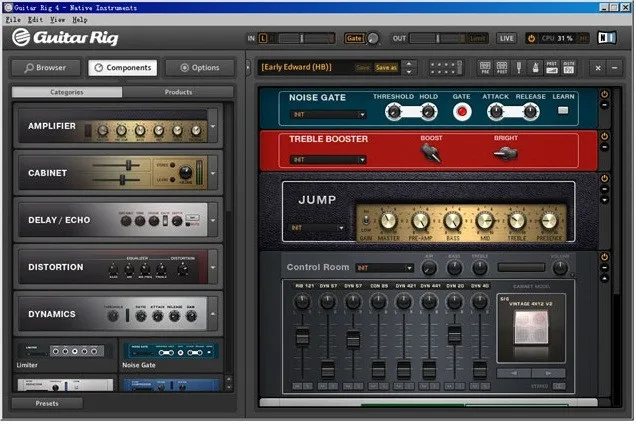Click the Noise Gate red gate indicator
The width and height of the screenshot is (636, 424).
462,112
